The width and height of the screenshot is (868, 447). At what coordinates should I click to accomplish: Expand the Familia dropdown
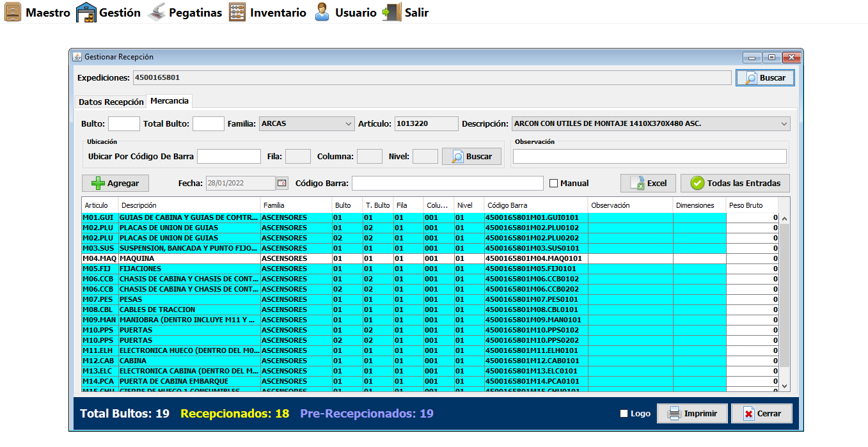[349, 123]
